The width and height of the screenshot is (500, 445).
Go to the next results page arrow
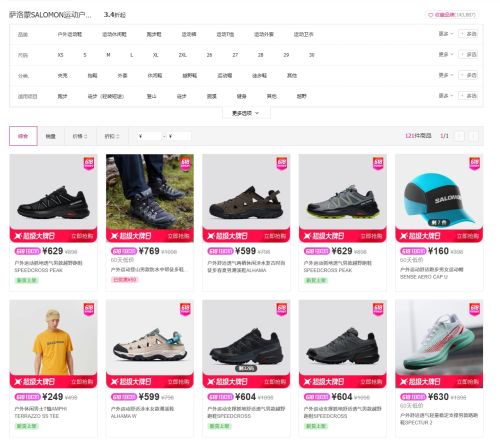pyautogui.click(x=473, y=136)
